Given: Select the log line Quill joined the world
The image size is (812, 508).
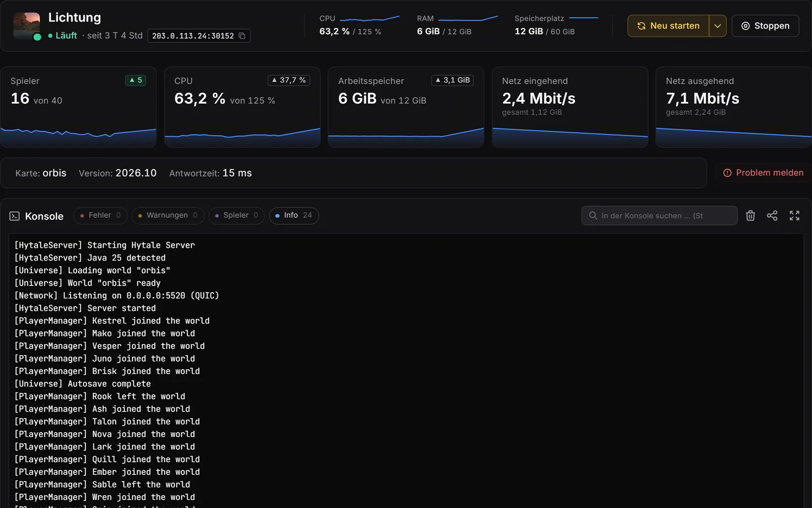Looking at the screenshot, I should (x=107, y=459).
